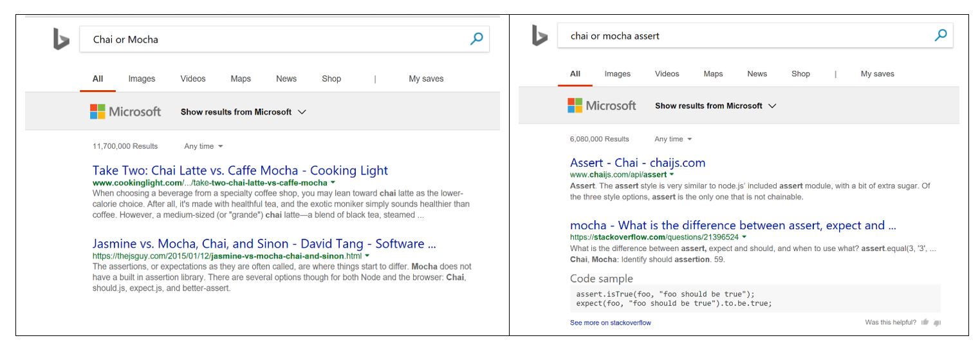Image resolution: width=980 pixels, height=347 pixels.
Task: Click the 'Was this helpful?' text
Action: [891, 323]
